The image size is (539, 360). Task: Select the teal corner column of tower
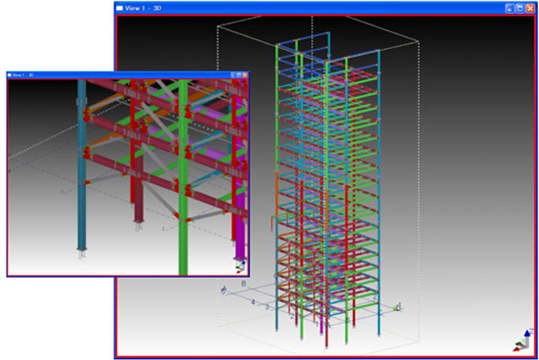[378, 193]
